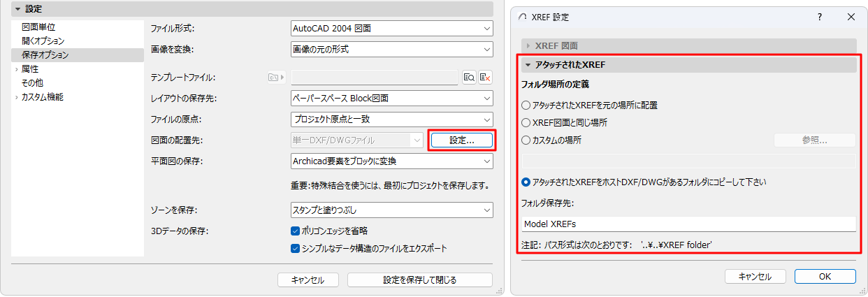Select アタッチされたXREFを元の場所に配置 radio button
The height and width of the screenshot is (297, 868).
pyautogui.click(x=527, y=105)
